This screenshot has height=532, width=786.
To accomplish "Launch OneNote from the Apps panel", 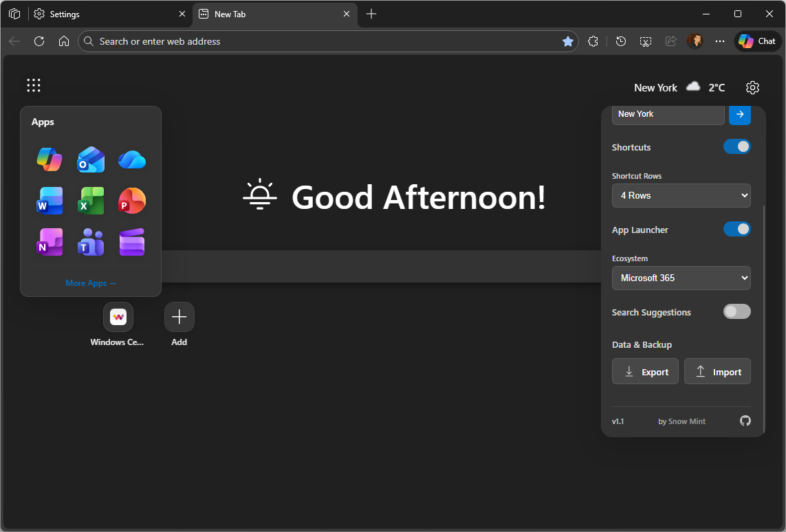I will click(49, 241).
